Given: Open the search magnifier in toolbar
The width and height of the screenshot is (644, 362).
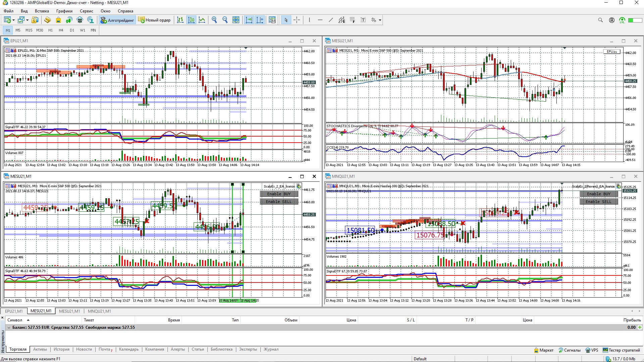Looking at the screenshot, I should pos(600,20).
